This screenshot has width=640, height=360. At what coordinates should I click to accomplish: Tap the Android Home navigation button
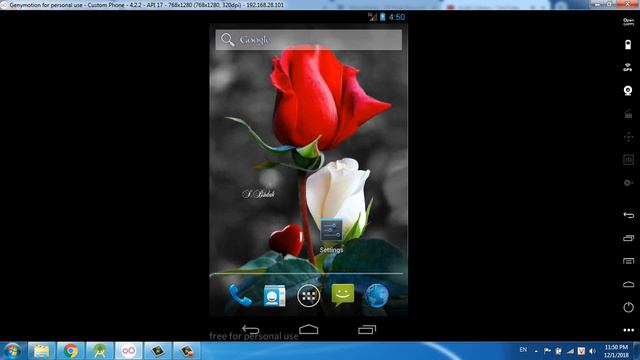click(x=309, y=329)
